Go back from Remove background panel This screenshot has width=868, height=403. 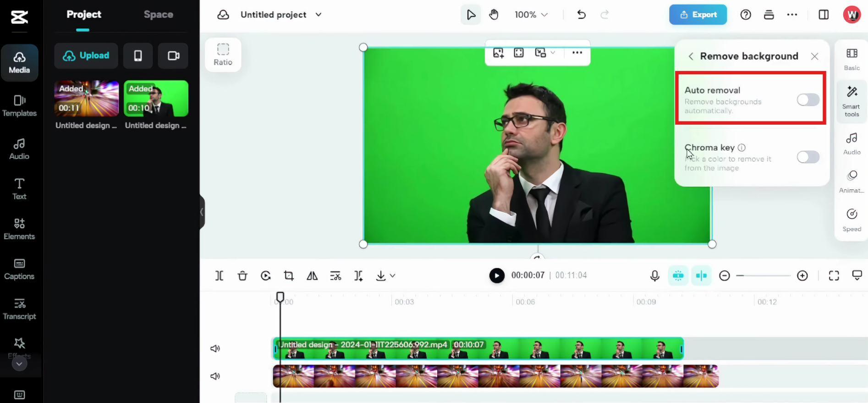click(691, 56)
